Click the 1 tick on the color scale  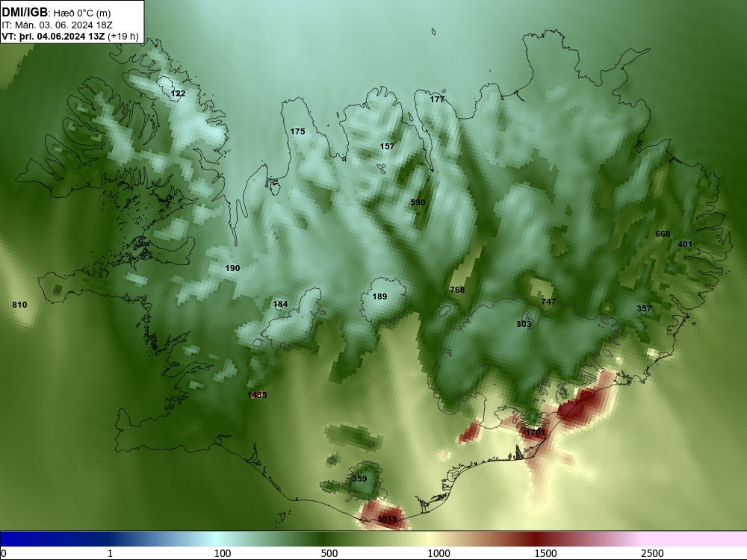(110, 553)
